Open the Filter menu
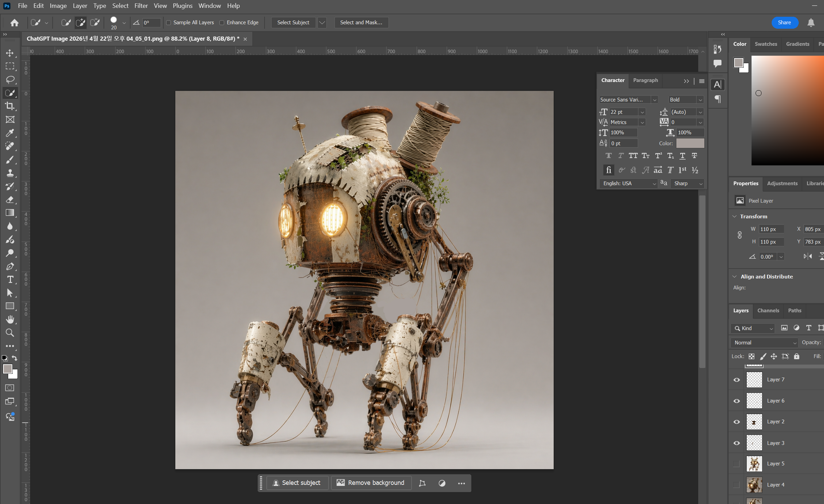The height and width of the screenshot is (504, 824). pos(141,6)
